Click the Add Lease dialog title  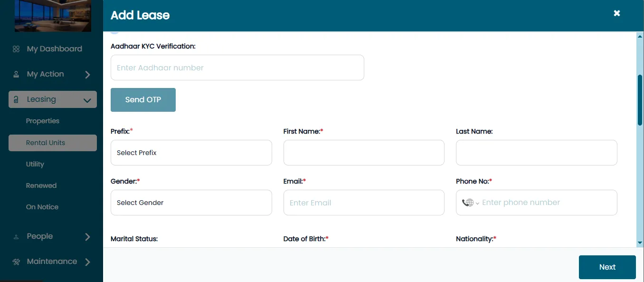click(x=140, y=15)
